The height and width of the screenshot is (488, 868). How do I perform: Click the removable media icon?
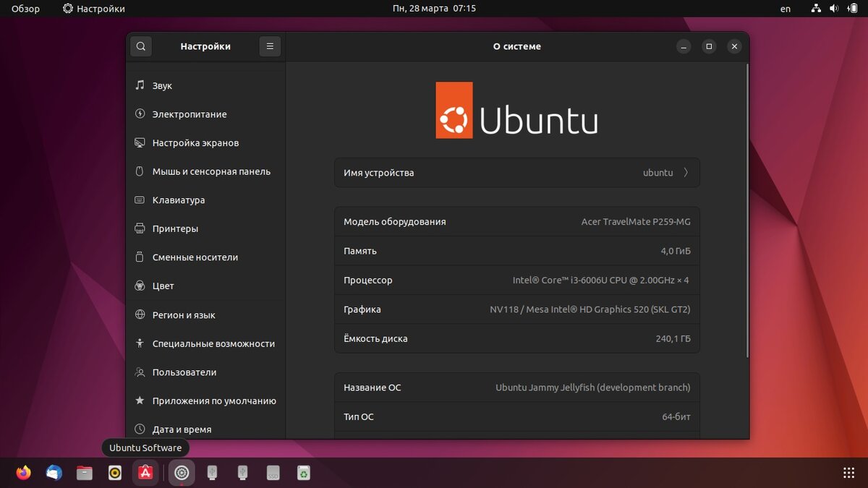[x=140, y=257]
